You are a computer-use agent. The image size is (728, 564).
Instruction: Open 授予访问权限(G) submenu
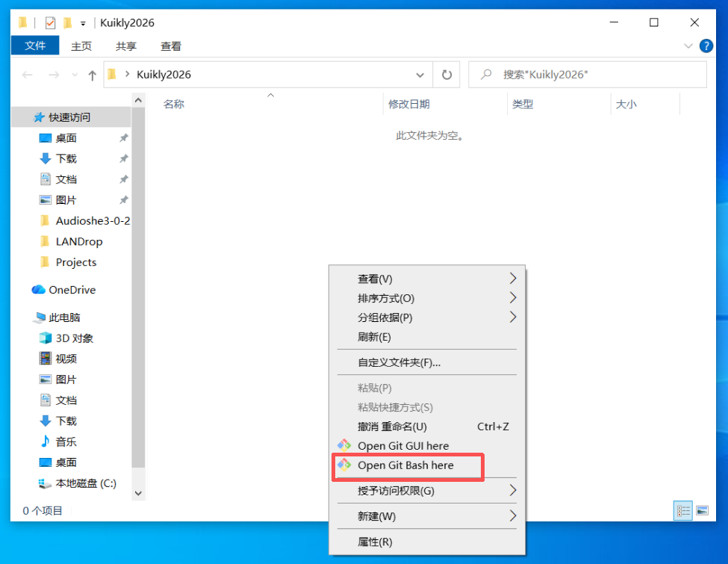(426, 491)
